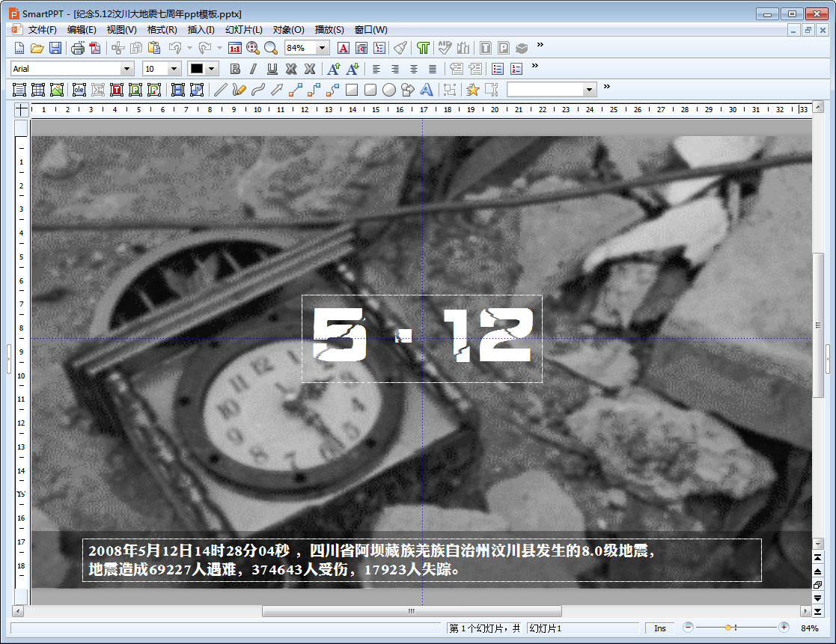Select the straight line drawing tool

tap(220, 90)
